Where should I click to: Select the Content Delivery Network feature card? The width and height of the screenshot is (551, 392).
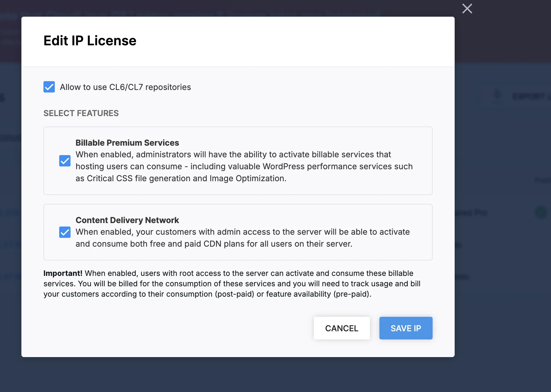238,232
